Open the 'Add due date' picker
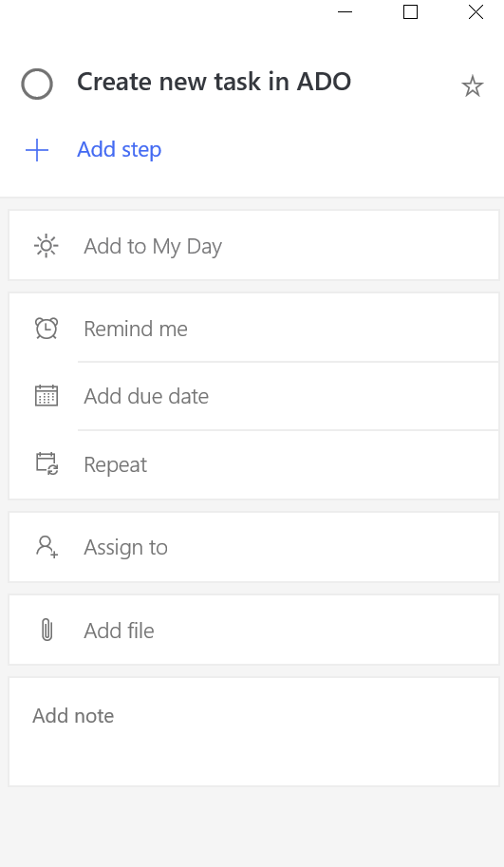This screenshot has height=867, width=504. pos(253,396)
